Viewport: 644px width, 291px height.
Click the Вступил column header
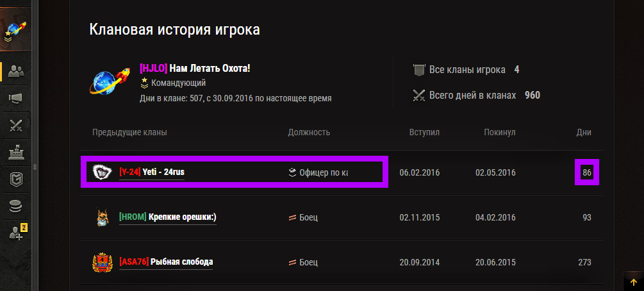click(424, 132)
